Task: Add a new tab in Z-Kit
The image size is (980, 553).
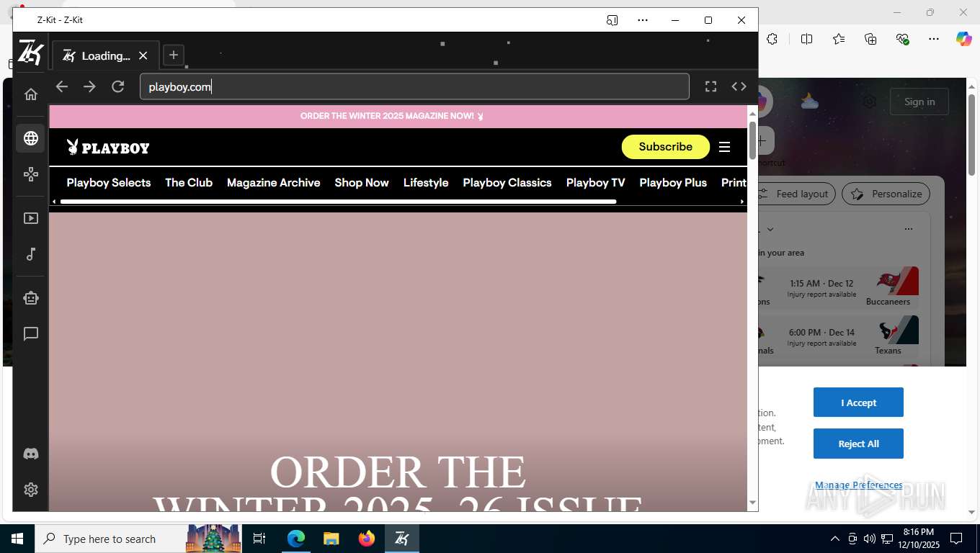Action: [173, 55]
